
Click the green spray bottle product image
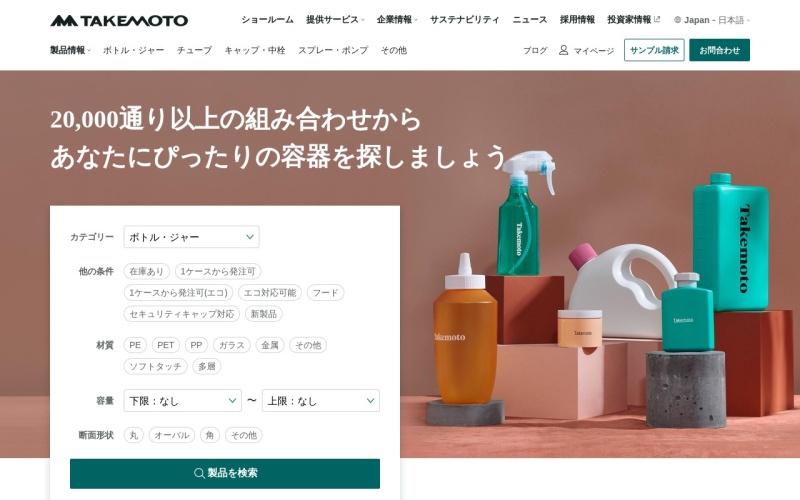pos(524,213)
